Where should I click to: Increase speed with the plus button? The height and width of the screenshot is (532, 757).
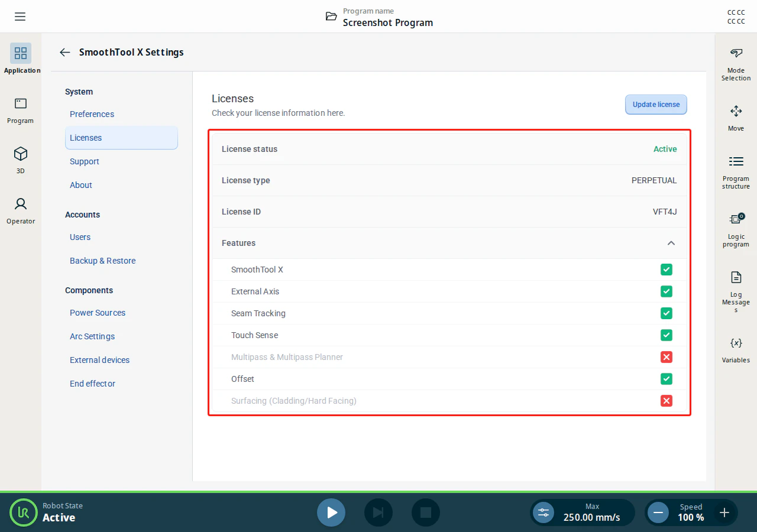(724, 512)
